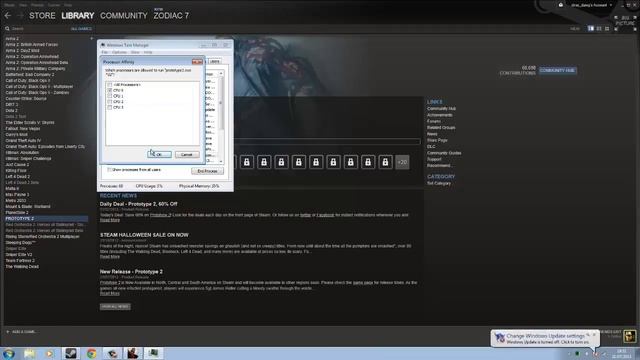Check the All Processors checkbox
The width and height of the screenshot is (640, 360).
tap(109, 84)
